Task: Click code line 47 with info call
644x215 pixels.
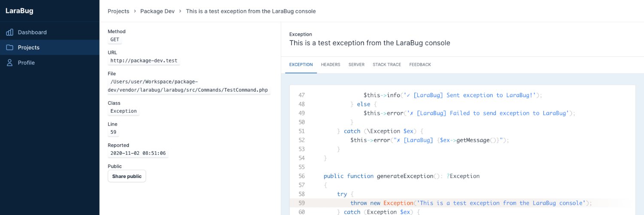Action: pos(453,95)
